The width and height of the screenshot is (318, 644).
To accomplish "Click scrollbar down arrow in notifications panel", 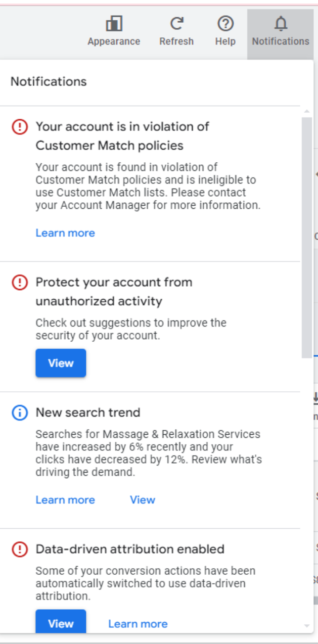I will (x=306, y=626).
